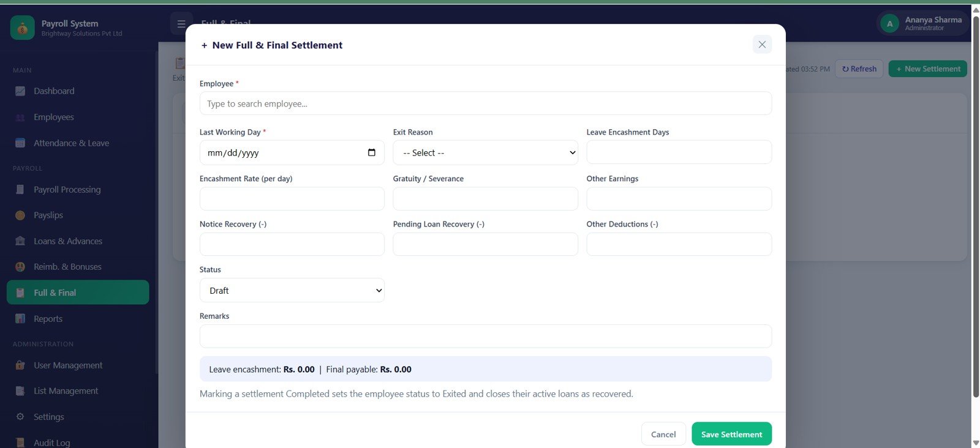Viewport: 980px width, 448px height.
Task: Open Loans & Advances page
Action: coord(78,241)
